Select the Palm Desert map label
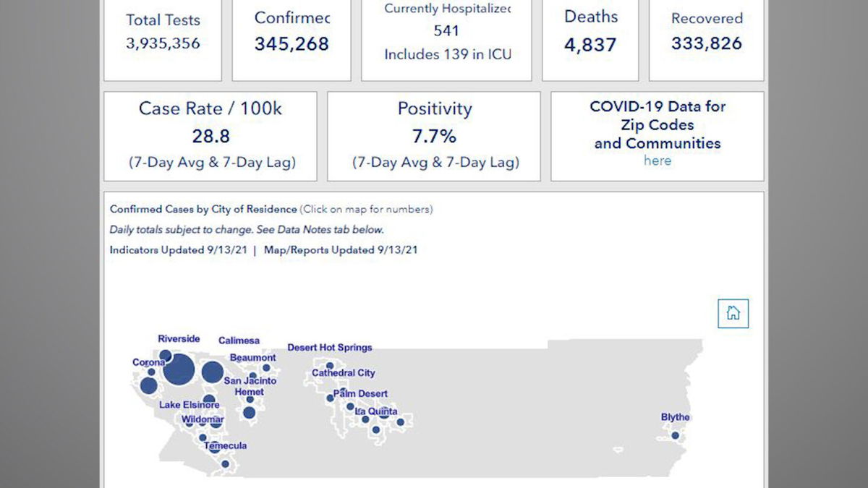The height and width of the screenshot is (488, 868). (x=360, y=394)
